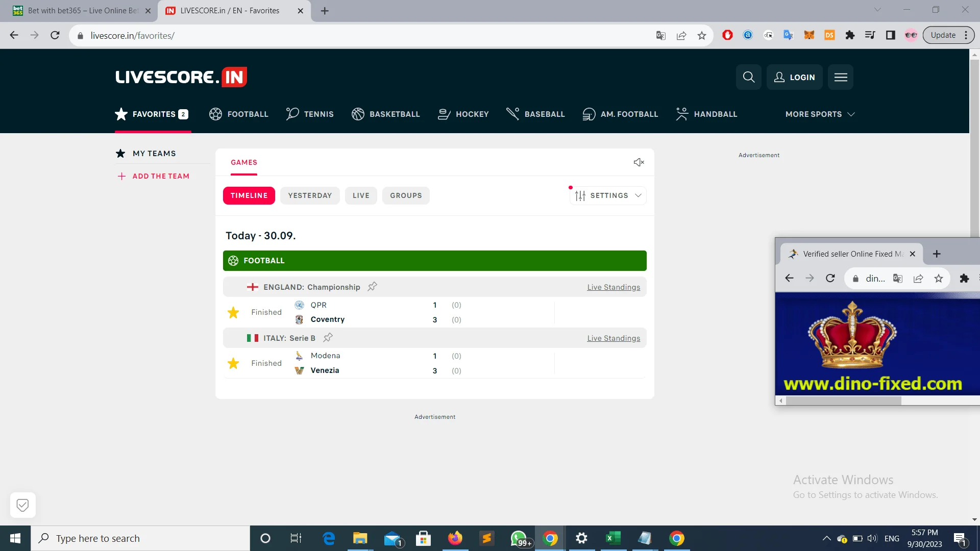Unfavorite the QPR vs Coventry match star
The image size is (980, 551).
(x=233, y=312)
